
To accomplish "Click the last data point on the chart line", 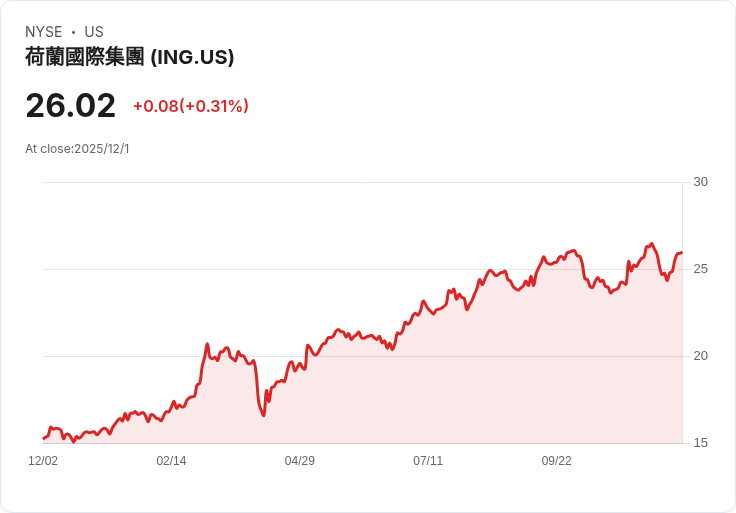I will tap(682, 253).
